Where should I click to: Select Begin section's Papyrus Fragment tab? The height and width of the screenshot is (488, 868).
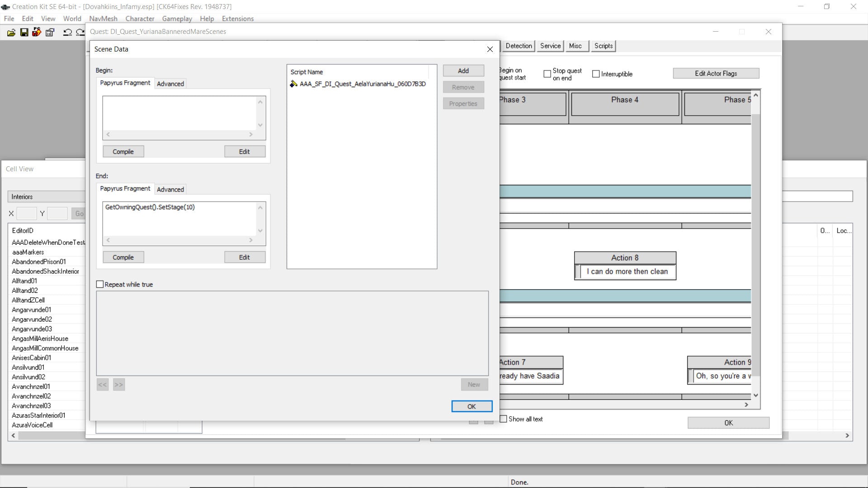tap(125, 83)
